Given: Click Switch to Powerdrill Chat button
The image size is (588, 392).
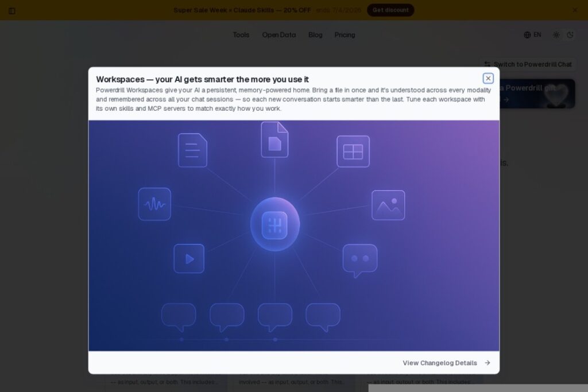Looking at the screenshot, I should (528, 64).
